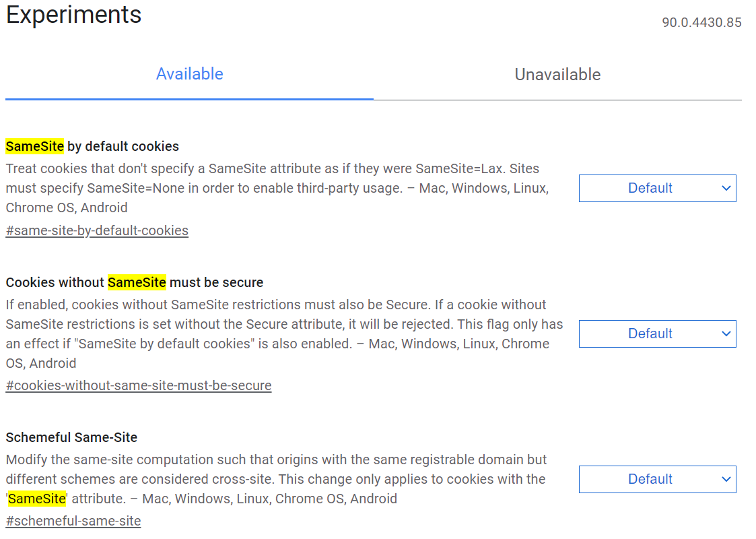Screen dimensions: 756x539
Task: Click chevron arrow of Schemeful Same-Site selector
Action: [726, 480]
